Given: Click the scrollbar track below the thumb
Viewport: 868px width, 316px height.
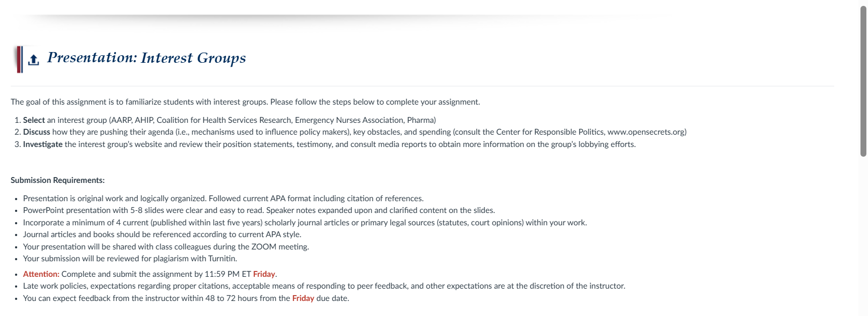Looking at the screenshot, I should [x=863, y=236].
